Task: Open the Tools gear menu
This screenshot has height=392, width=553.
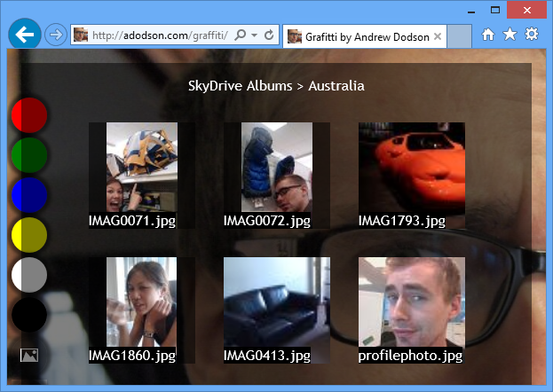Action: pos(531,35)
